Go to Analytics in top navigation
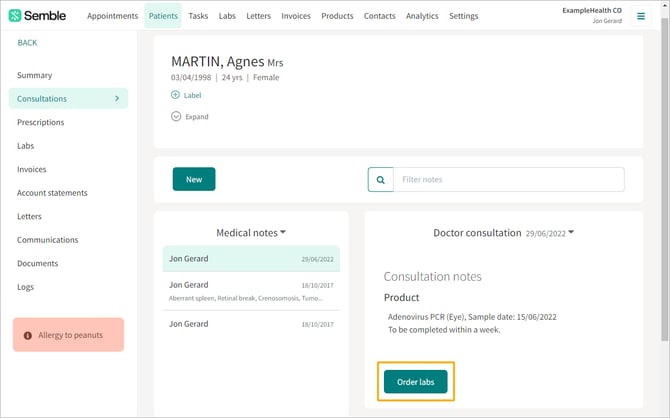 [422, 16]
